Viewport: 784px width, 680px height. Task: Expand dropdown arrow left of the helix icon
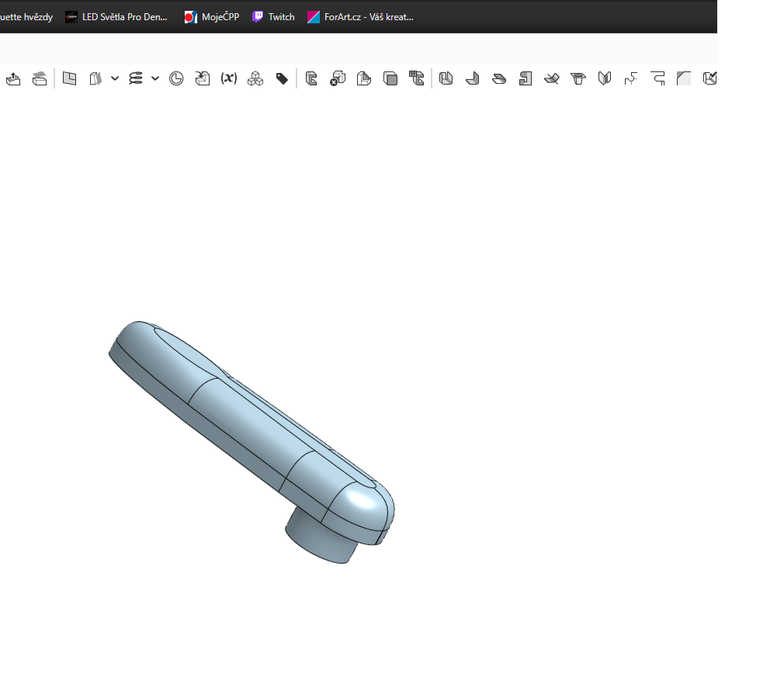[x=115, y=78]
